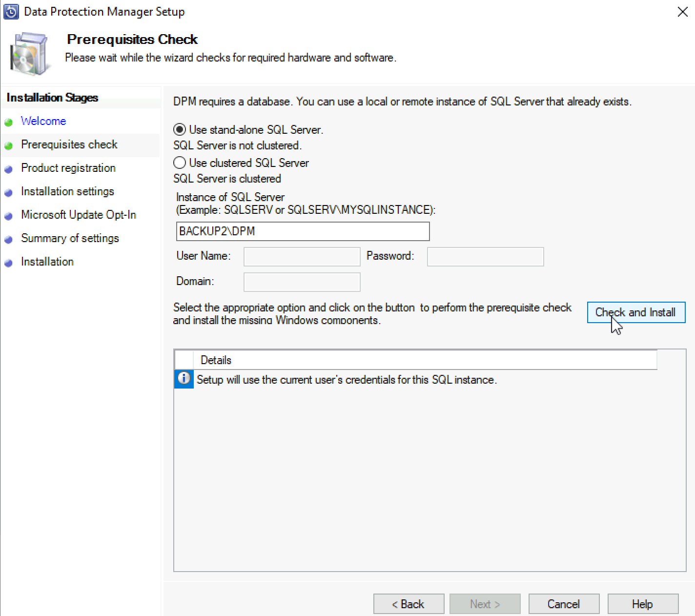
Task: Click the Prerequisites Check page heading
Action: coord(132,39)
